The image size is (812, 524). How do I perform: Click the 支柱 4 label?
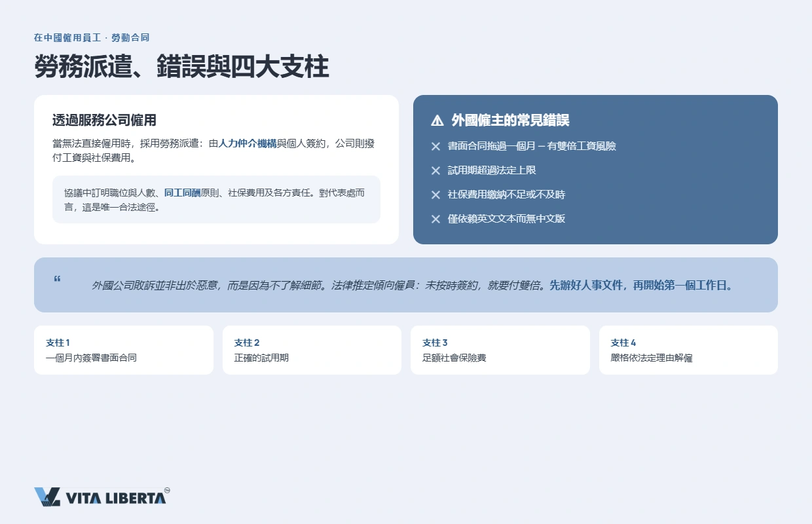(x=623, y=343)
